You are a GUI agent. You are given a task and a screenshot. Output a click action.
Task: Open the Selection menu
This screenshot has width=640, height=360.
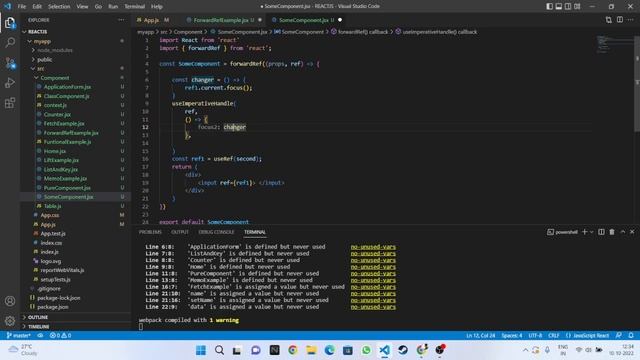[59, 7]
